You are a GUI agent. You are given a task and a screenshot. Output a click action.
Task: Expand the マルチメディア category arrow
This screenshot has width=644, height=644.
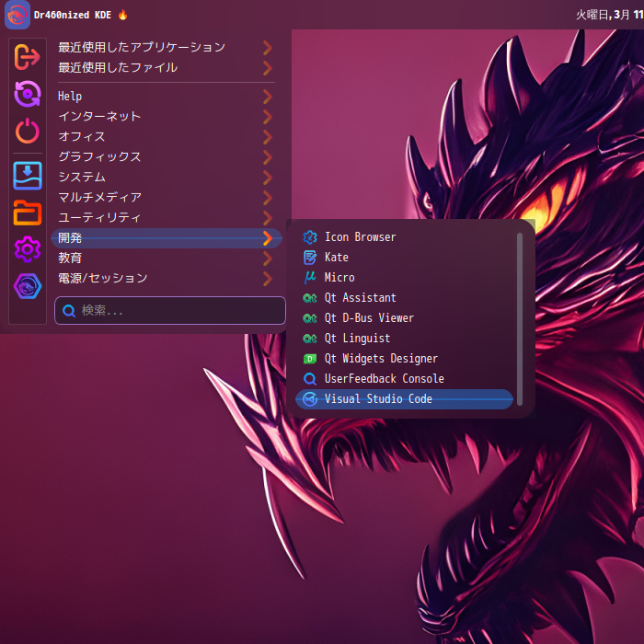pyautogui.click(x=268, y=198)
